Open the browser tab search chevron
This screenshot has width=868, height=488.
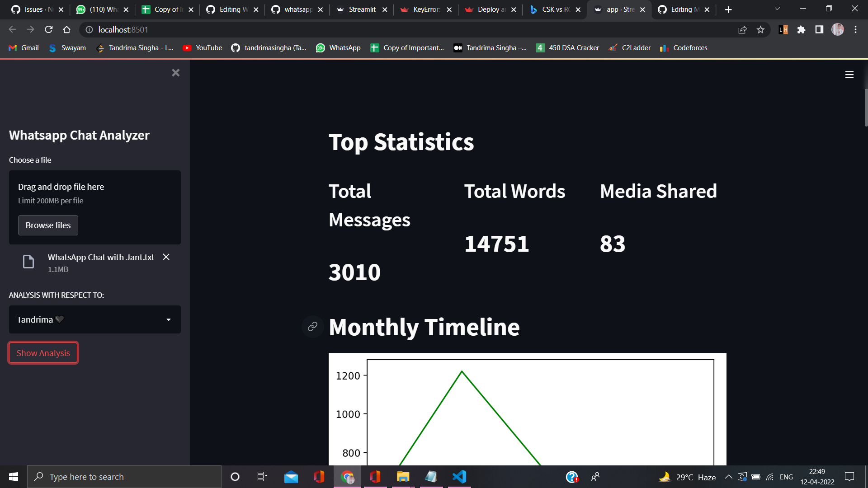click(777, 8)
